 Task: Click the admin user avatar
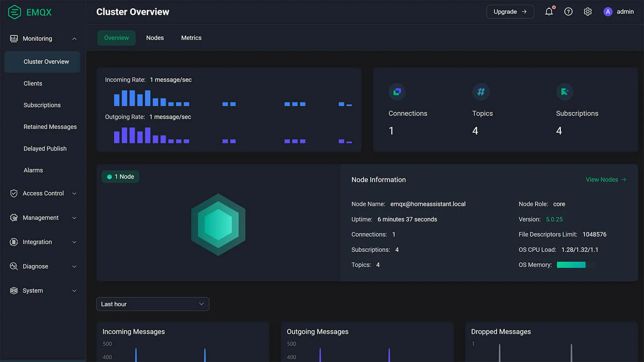(x=607, y=12)
